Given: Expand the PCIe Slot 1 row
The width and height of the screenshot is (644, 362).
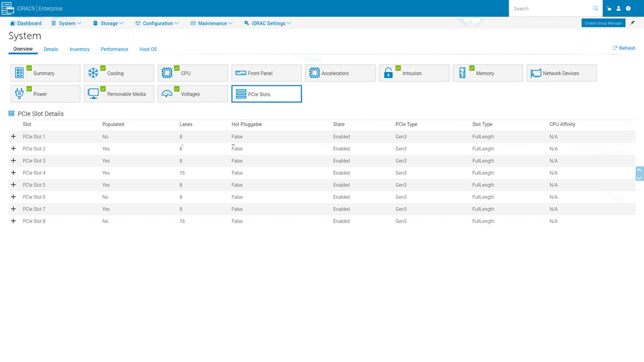Looking at the screenshot, I should [13, 137].
